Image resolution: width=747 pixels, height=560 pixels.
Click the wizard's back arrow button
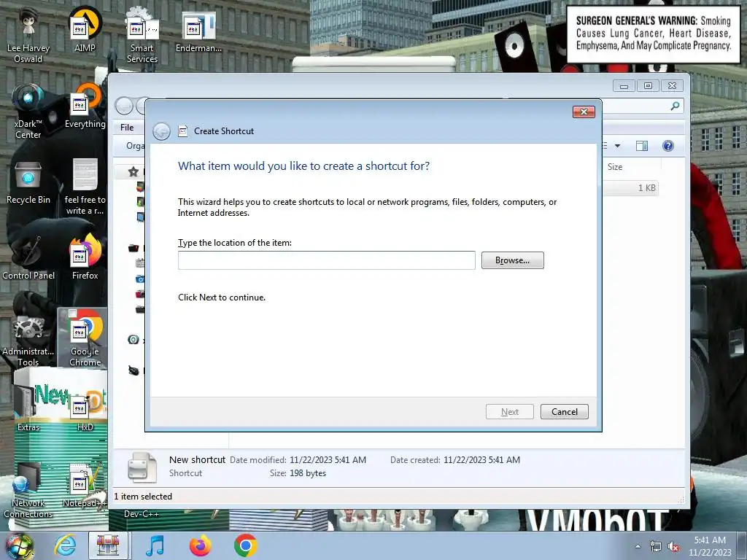click(x=161, y=131)
